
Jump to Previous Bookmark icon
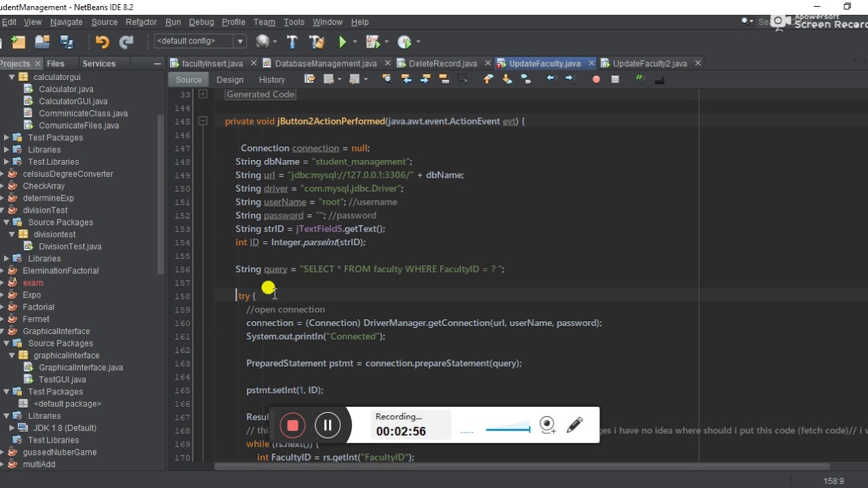pos(488,79)
